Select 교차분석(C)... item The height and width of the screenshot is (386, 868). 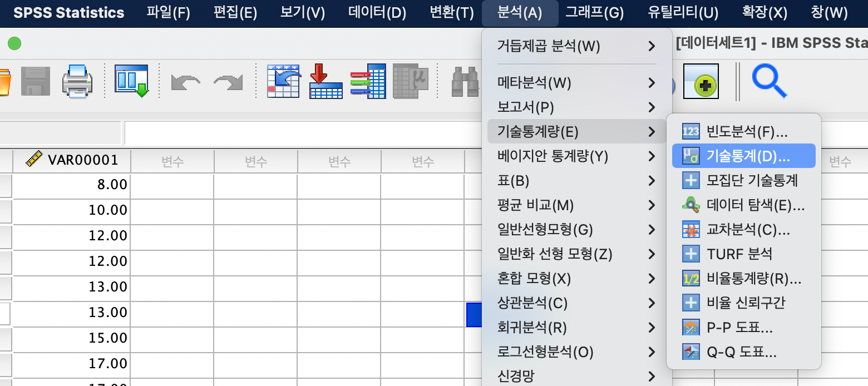pyautogui.click(x=744, y=229)
